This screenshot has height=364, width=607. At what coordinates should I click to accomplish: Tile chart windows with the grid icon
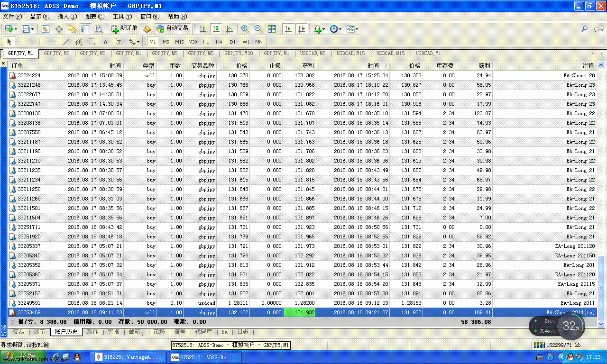[x=272, y=29]
